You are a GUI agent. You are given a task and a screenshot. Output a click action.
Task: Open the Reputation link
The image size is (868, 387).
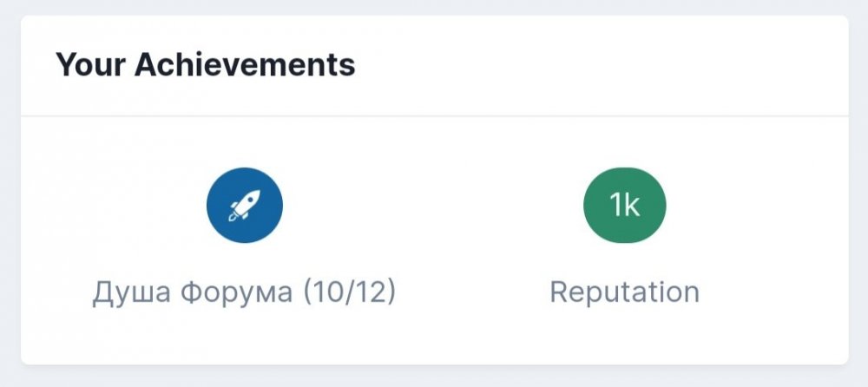pos(624,292)
